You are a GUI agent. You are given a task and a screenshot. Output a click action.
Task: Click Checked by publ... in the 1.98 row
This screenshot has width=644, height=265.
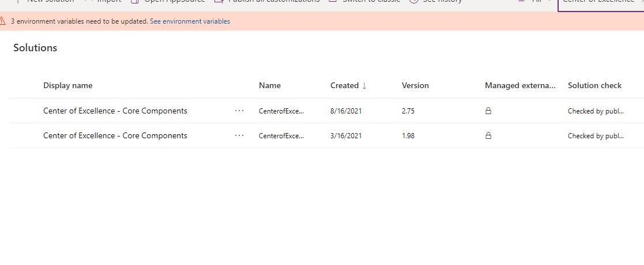pyautogui.click(x=596, y=135)
